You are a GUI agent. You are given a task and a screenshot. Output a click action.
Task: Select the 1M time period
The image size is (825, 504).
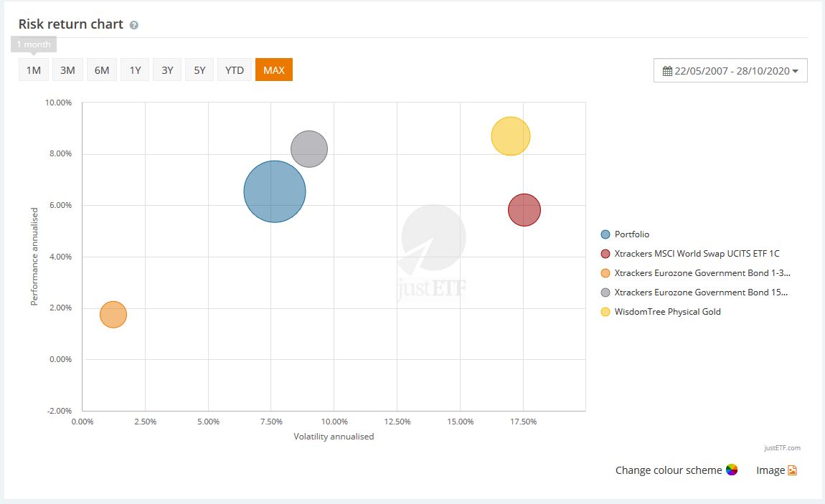[34, 70]
